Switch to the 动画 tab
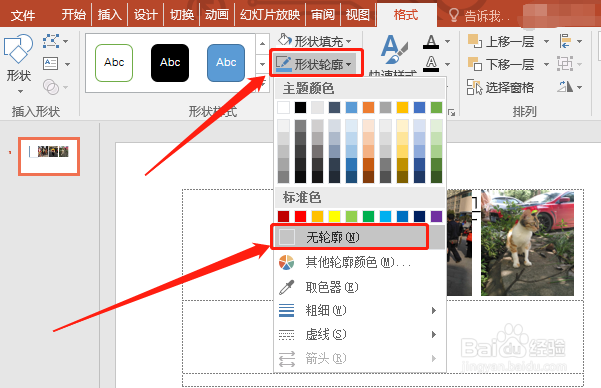 217,15
